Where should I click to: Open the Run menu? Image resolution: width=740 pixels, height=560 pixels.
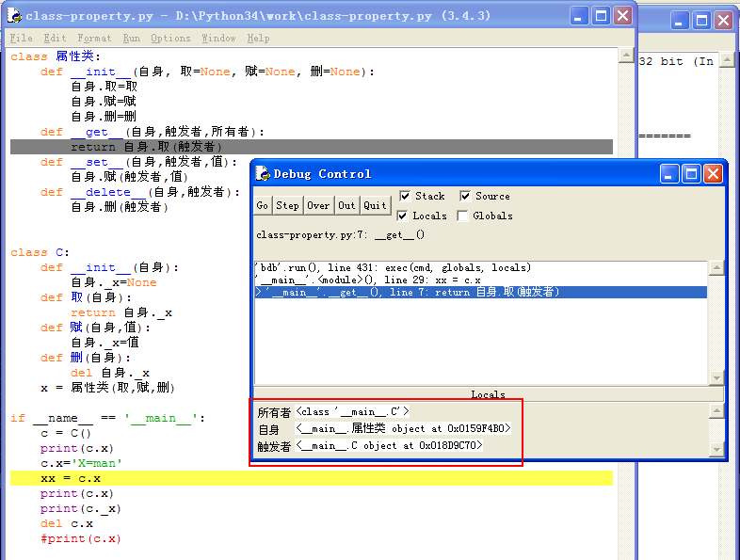pos(131,39)
